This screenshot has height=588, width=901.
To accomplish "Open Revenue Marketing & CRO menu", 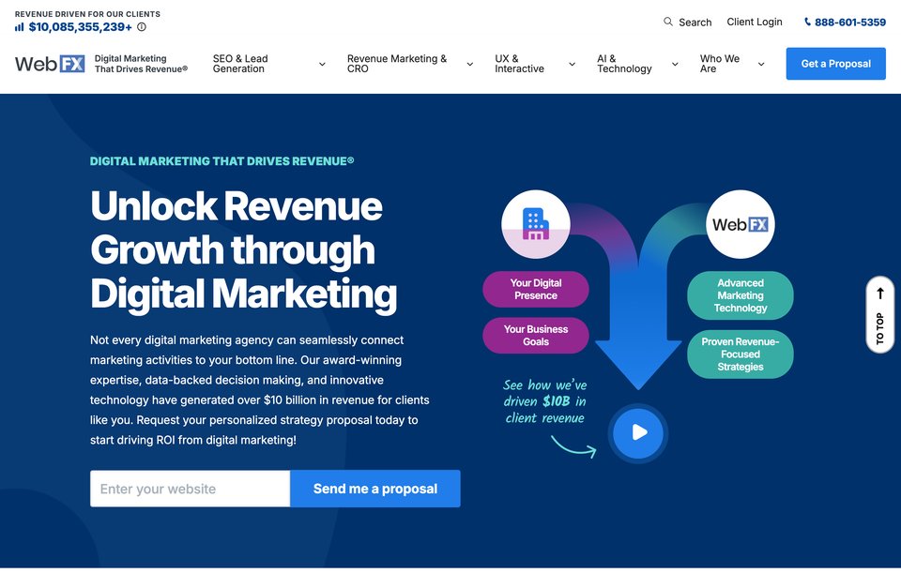I will point(396,64).
